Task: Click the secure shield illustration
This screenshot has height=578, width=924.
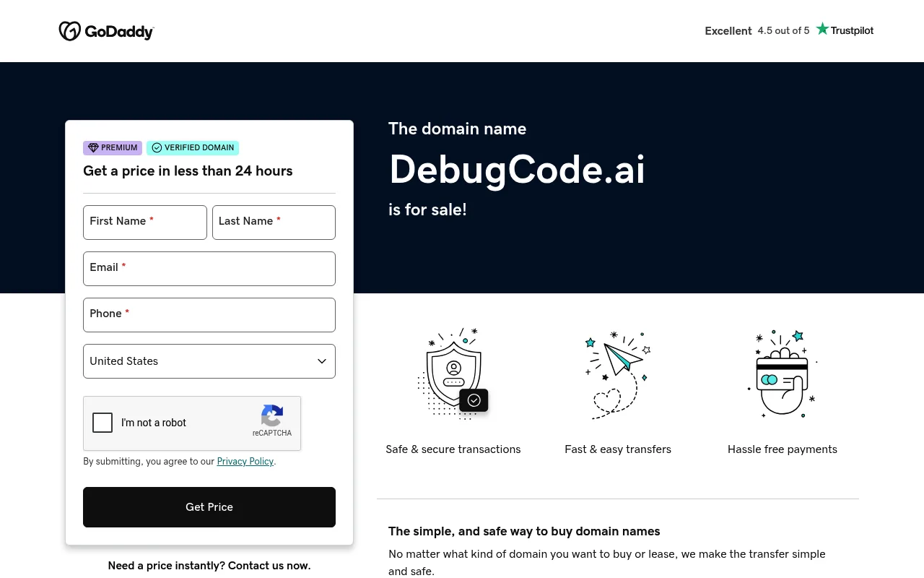Action: click(453, 373)
